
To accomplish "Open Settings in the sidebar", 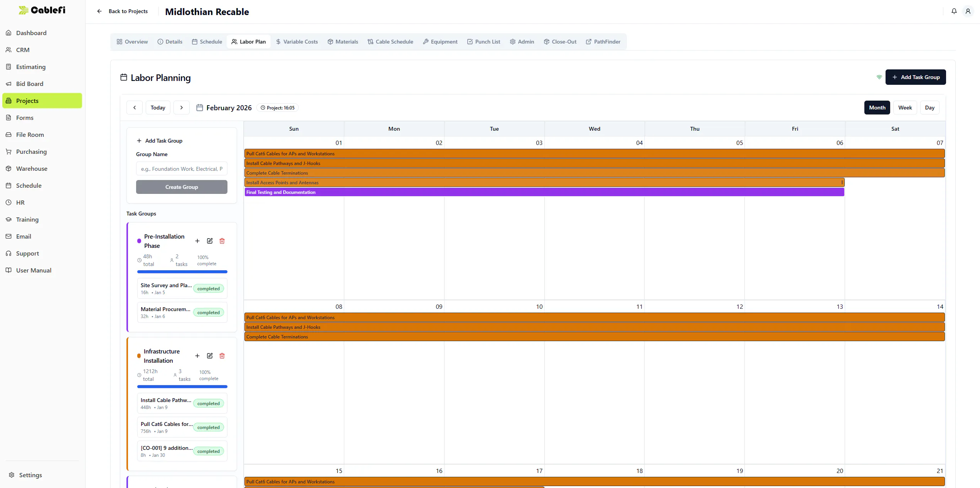I will (42, 475).
